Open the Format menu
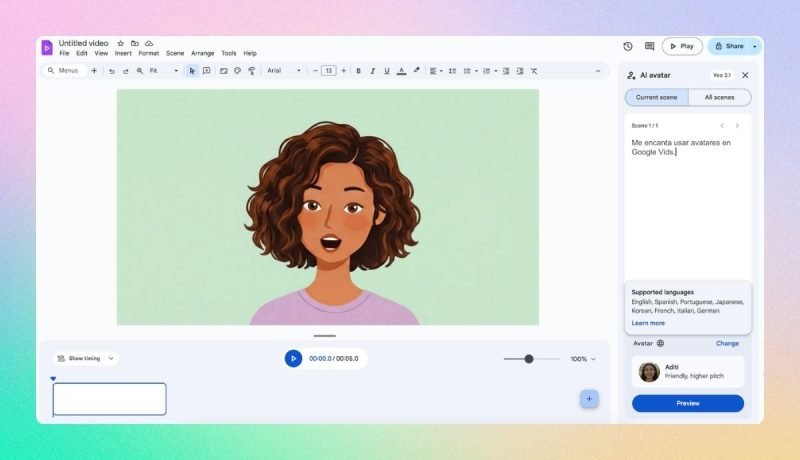Screen dimensions: 800x460 point(148,53)
